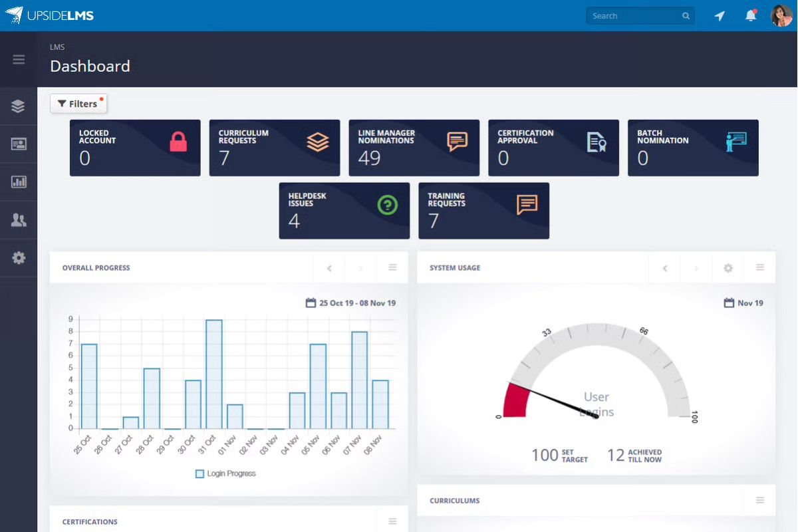Open System Usage settings gear

728,268
